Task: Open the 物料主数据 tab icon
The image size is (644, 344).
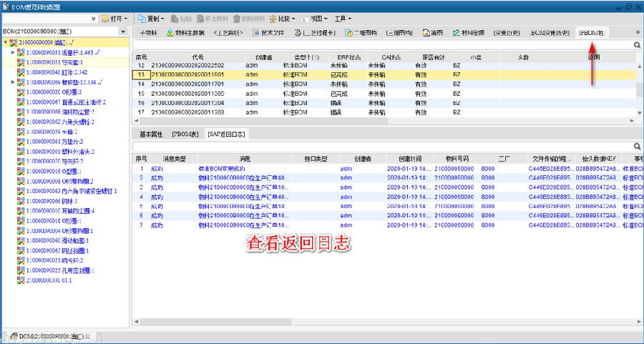Action: coord(170,33)
